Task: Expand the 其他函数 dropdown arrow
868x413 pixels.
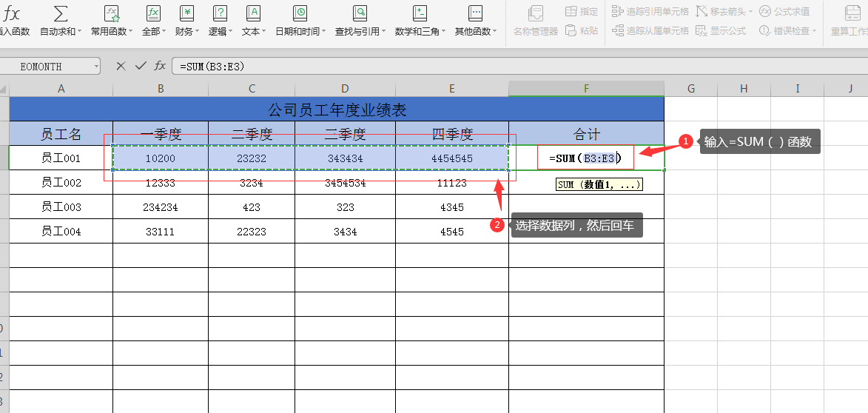Action: 494,32
